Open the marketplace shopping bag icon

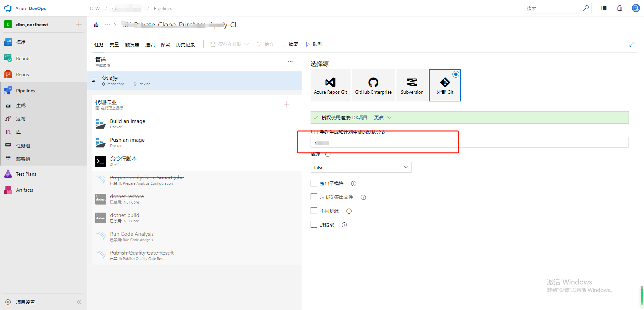(x=620, y=8)
